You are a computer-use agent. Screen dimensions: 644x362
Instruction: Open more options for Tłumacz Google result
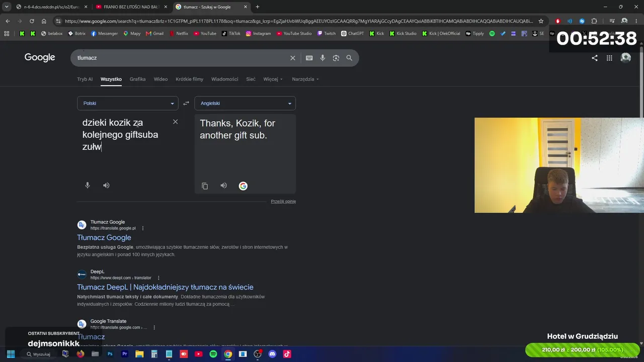click(143, 228)
